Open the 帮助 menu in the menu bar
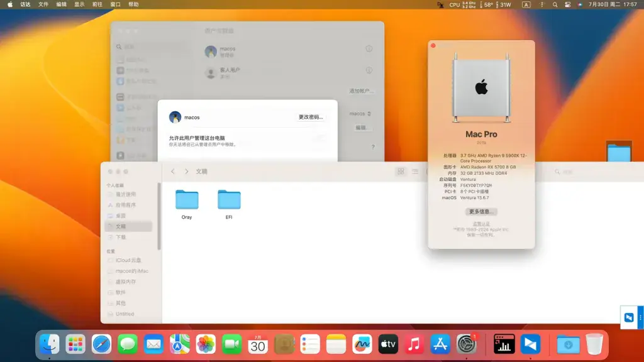The image size is (644, 362). coord(133,4)
